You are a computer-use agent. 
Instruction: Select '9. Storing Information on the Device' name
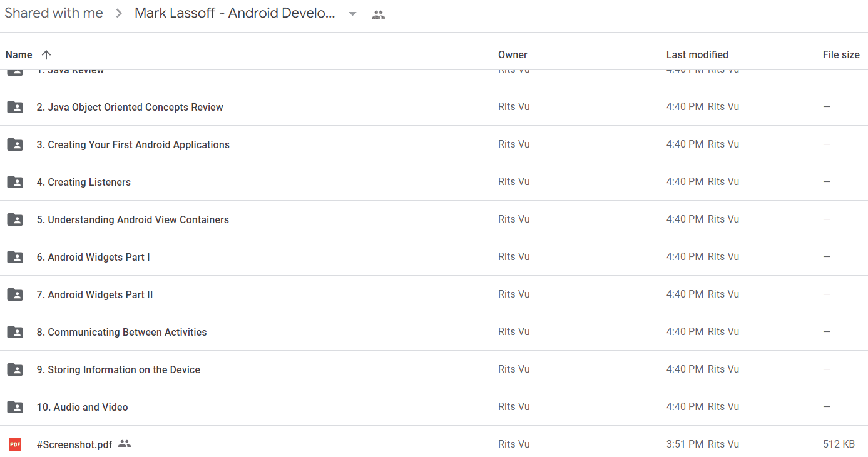(x=118, y=369)
